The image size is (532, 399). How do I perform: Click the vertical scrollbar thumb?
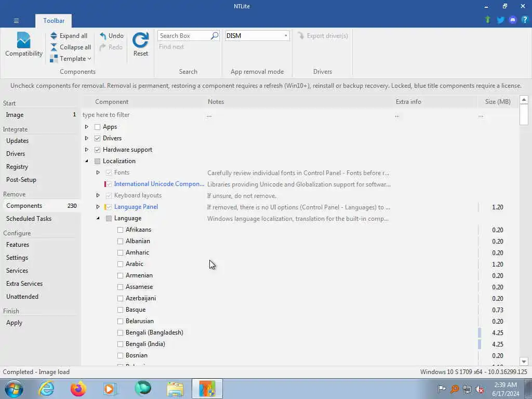pyautogui.click(x=524, y=114)
